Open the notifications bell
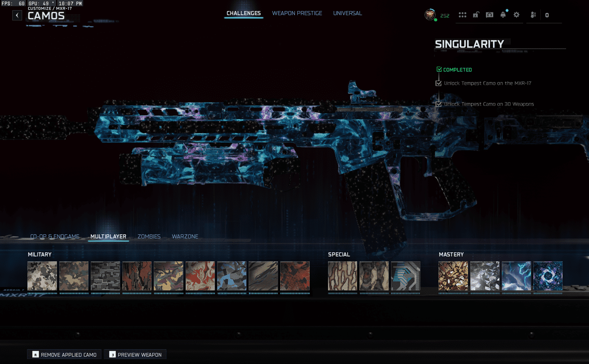Viewport: 589px width, 364px height. coord(503,15)
